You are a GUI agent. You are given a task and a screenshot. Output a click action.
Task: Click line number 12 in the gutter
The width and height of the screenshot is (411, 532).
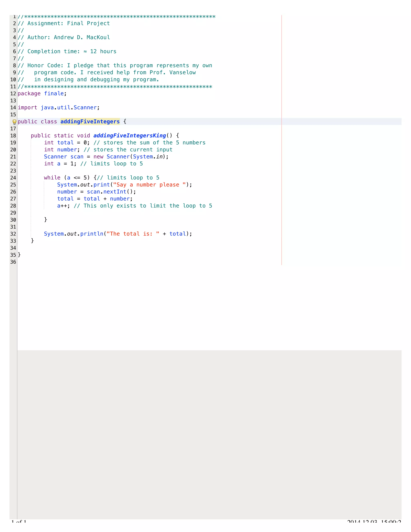click(13, 94)
